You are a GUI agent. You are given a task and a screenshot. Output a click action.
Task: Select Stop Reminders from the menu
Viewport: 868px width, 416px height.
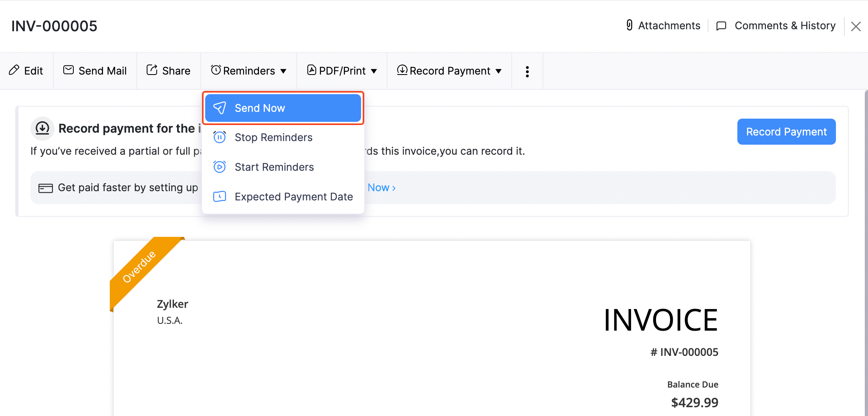pos(273,137)
